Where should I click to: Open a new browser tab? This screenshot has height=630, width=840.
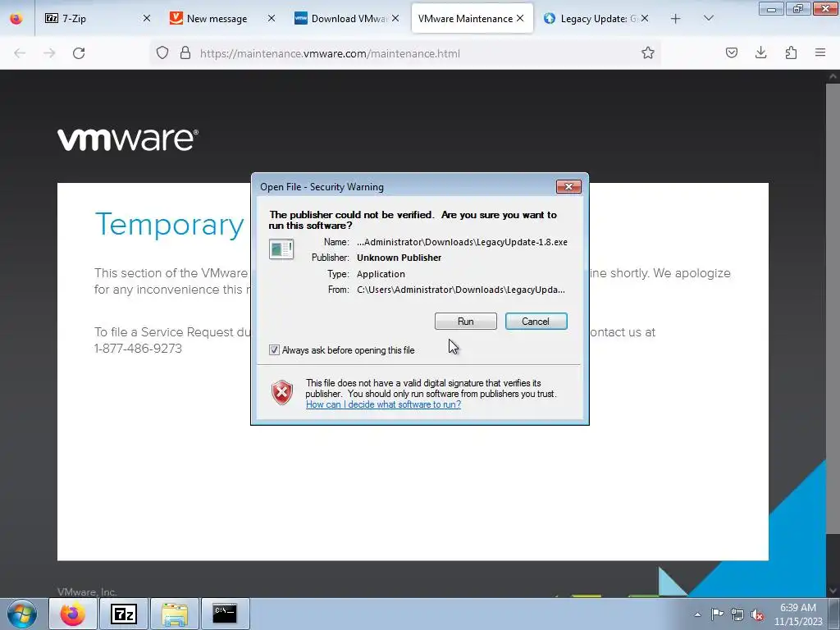point(676,19)
